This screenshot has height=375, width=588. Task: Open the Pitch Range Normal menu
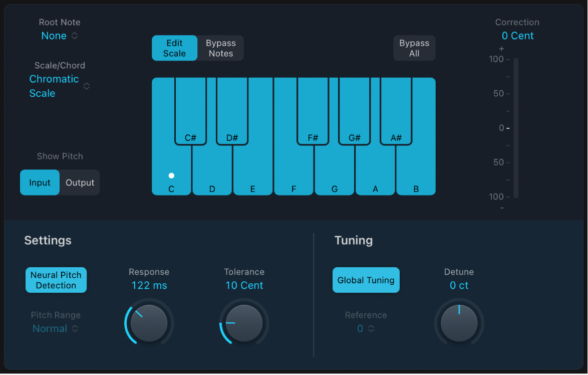56,328
